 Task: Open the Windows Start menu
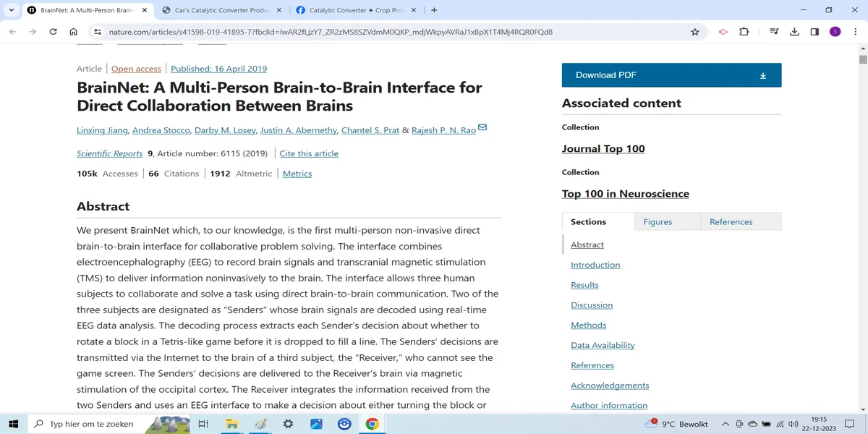tap(13, 424)
